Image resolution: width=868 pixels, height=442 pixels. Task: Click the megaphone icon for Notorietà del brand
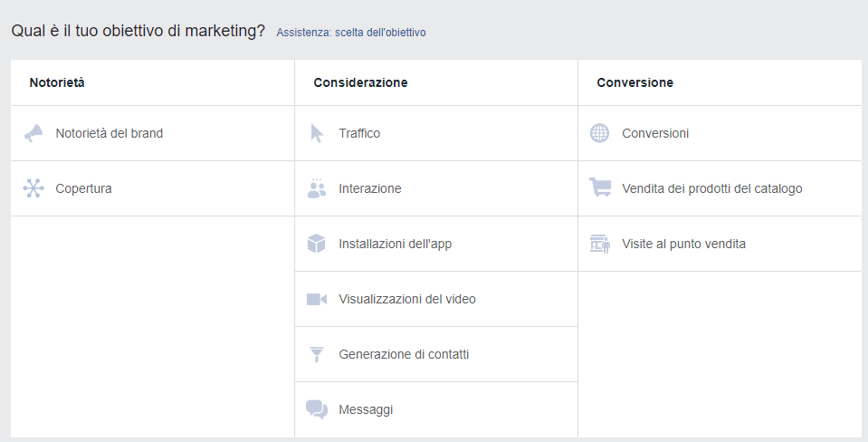tap(33, 133)
